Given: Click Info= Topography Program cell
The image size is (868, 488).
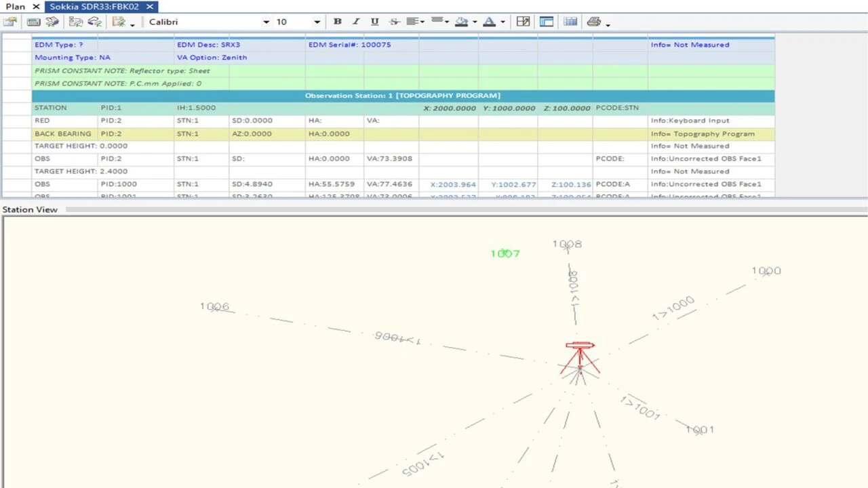Looking at the screenshot, I should coord(711,134).
